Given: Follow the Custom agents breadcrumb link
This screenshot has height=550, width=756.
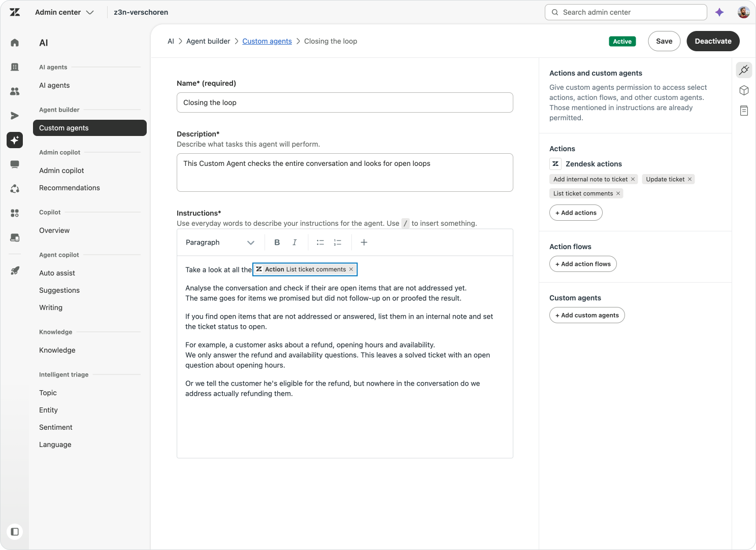Looking at the screenshot, I should pyautogui.click(x=267, y=41).
